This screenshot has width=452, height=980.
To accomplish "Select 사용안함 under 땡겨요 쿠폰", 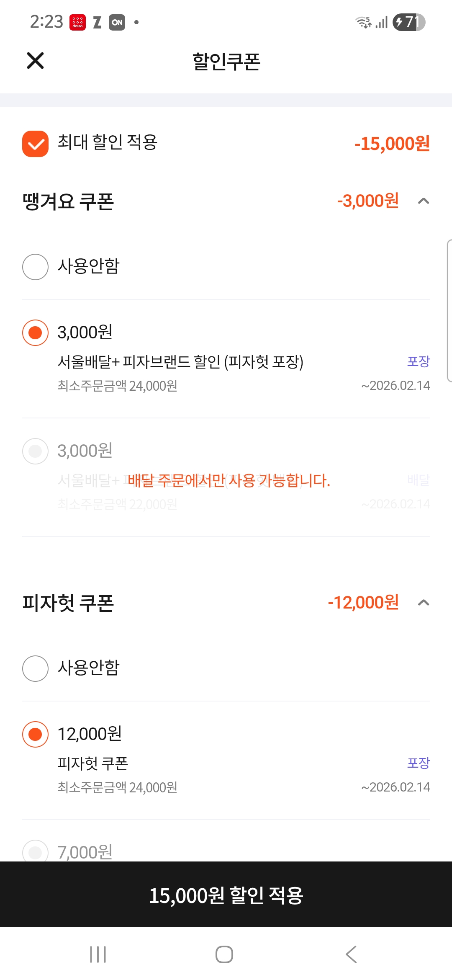I will tap(35, 267).
